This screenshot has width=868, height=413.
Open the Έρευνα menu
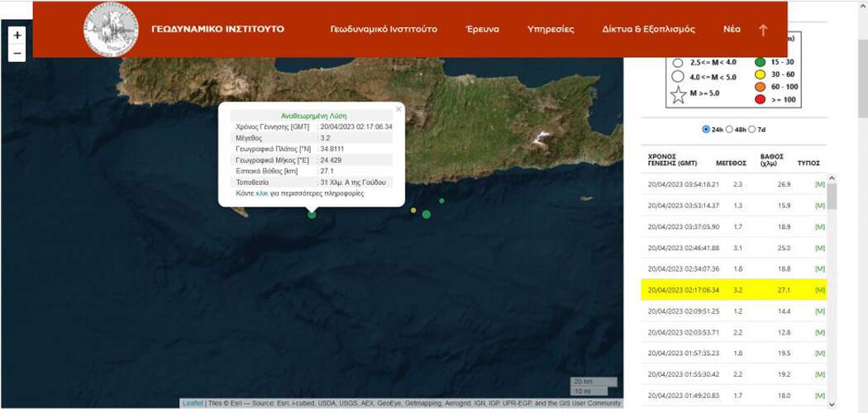(x=483, y=30)
